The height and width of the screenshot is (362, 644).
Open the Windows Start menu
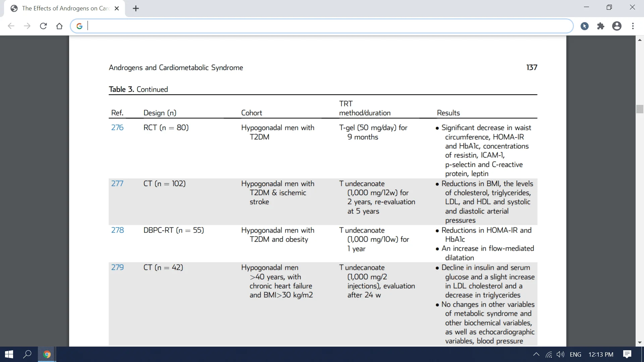tap(9, 354)
